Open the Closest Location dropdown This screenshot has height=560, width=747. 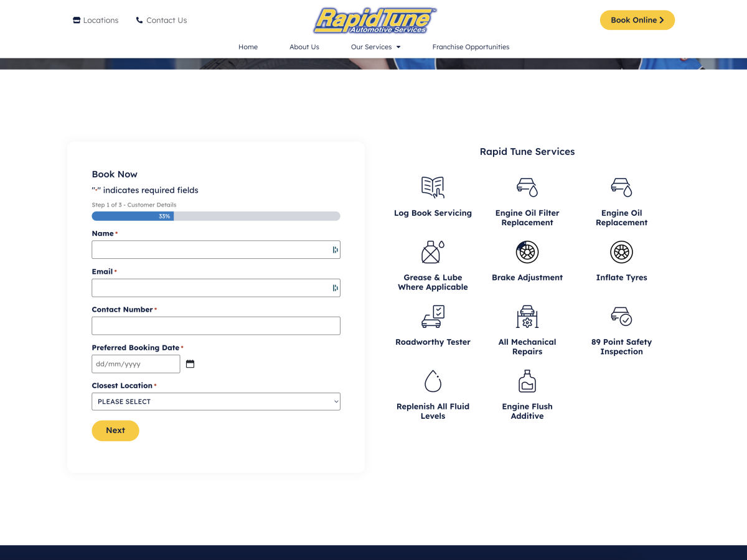tap(216, 401)
